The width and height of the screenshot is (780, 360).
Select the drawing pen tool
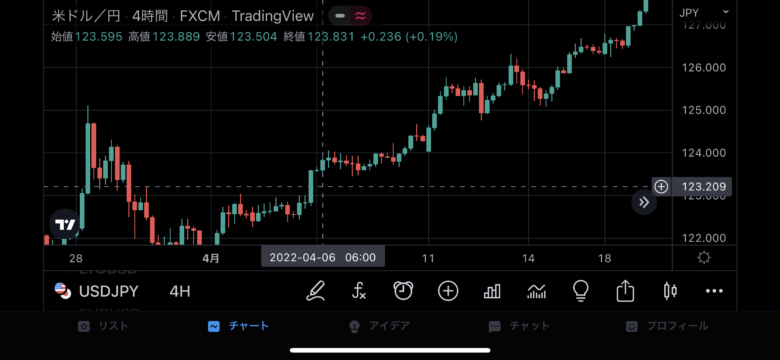315,291
